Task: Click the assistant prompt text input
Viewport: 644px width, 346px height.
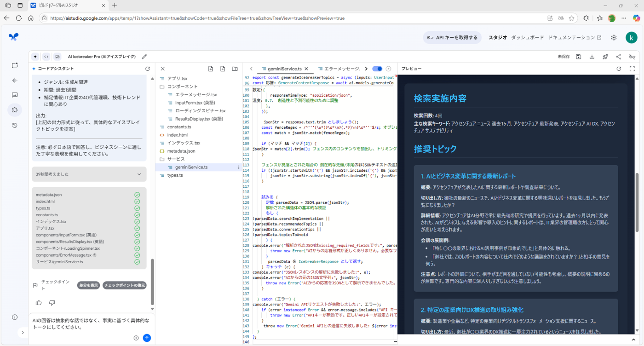Action: coord(91,324)
